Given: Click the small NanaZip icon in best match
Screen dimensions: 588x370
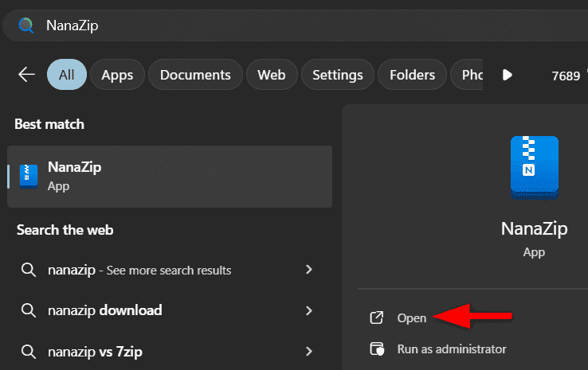Looking at the screenshot, I should [x=29, y=177].
